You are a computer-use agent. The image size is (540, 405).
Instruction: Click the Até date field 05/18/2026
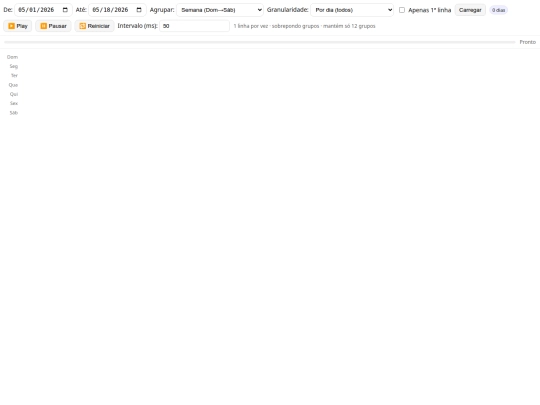click(117, 10)
